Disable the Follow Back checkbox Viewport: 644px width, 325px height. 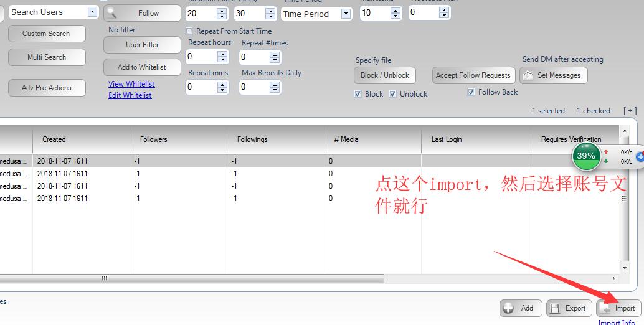[471, 92]
